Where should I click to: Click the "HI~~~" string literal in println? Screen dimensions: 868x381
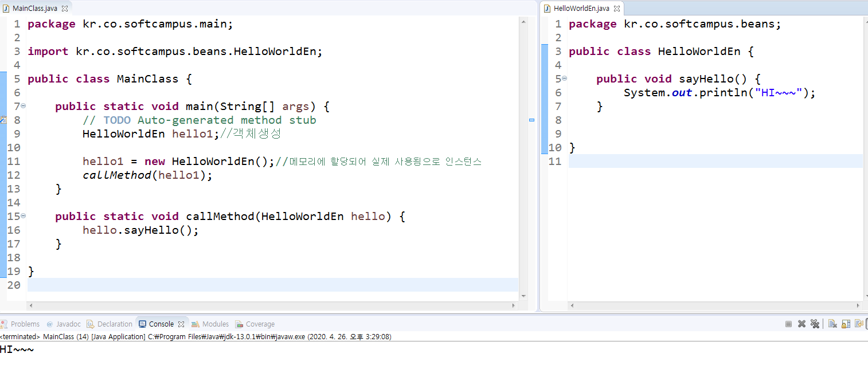click(x=779, y=93)
